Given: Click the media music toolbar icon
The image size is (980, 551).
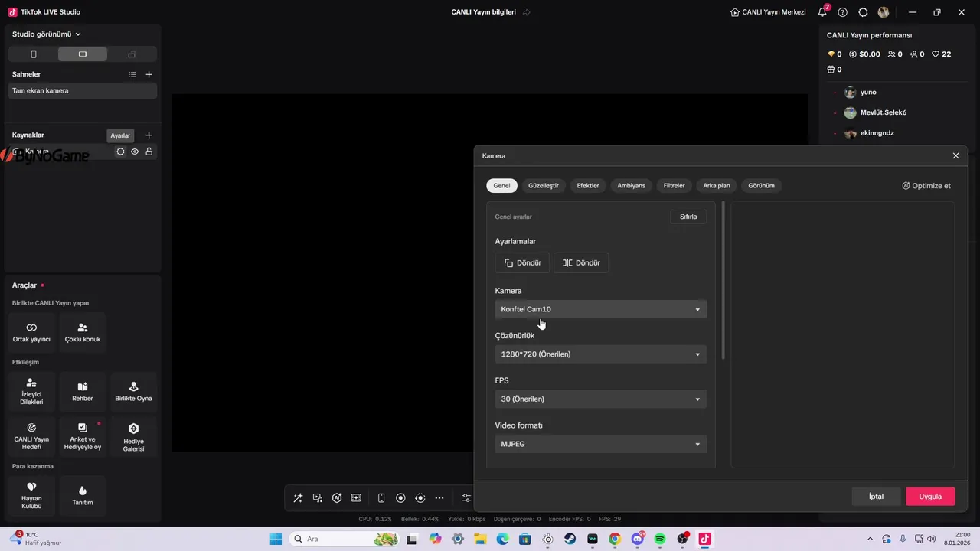Looking at the screenshot, I should tap(318, 498).
